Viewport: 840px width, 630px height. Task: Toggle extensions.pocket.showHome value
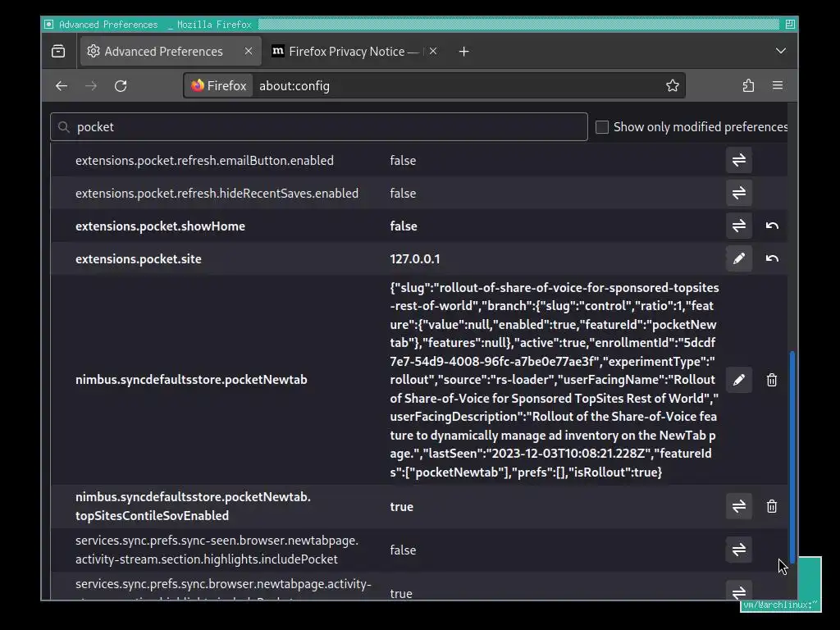tap(739, 226)
